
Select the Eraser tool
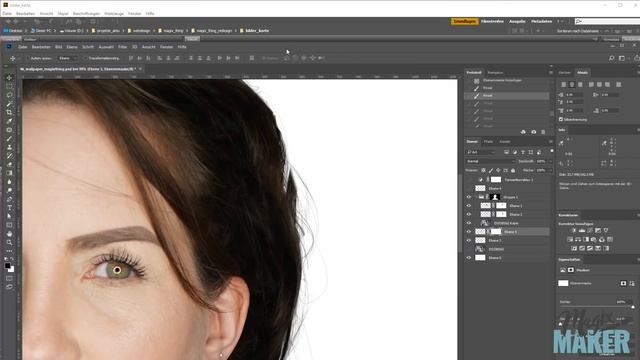tap(9, 164)
